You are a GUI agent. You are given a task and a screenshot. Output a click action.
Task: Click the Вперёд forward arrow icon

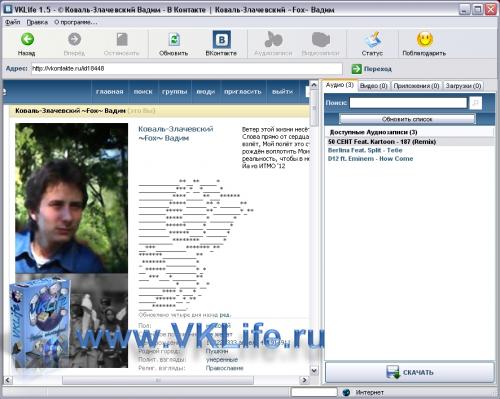(74, 39)
